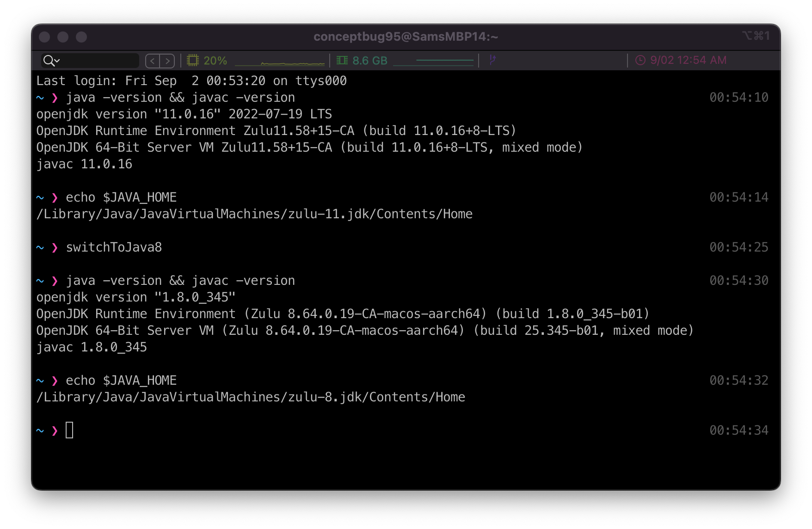Screen dimensions: 812x529
Task: Click the 00:54:32 timestamp
Action: coord(739,381)
